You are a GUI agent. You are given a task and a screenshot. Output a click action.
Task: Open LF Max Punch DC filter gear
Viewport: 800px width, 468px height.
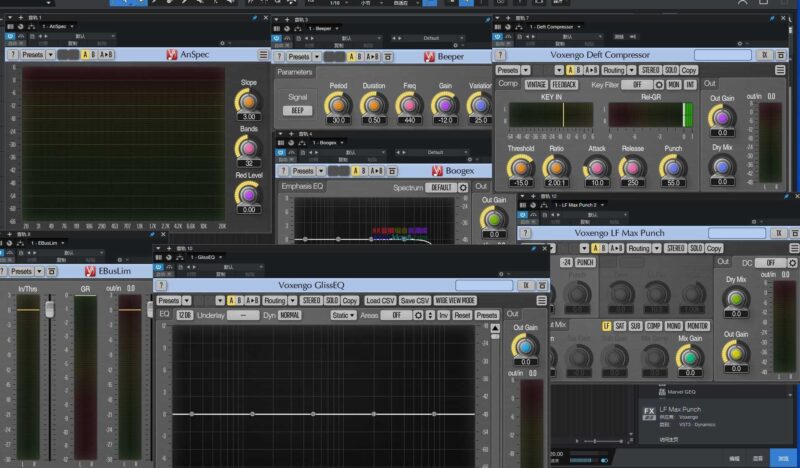[x=792, y=263]
